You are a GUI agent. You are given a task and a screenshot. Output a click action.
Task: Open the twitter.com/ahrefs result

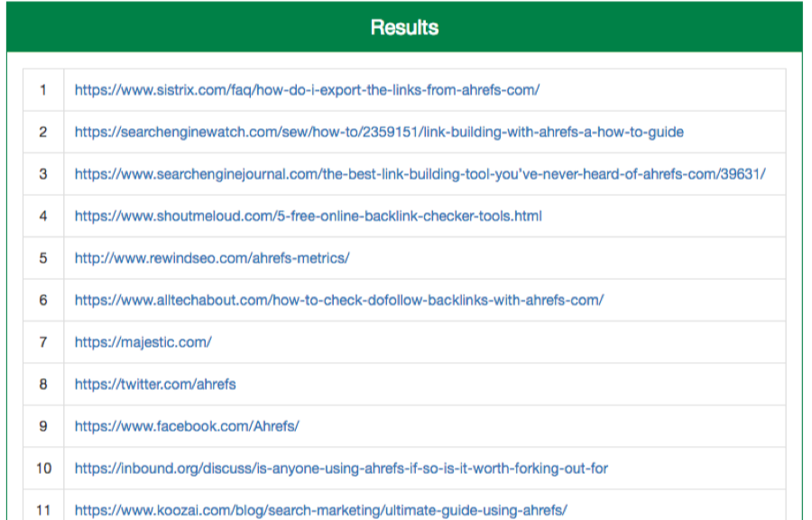155,385
